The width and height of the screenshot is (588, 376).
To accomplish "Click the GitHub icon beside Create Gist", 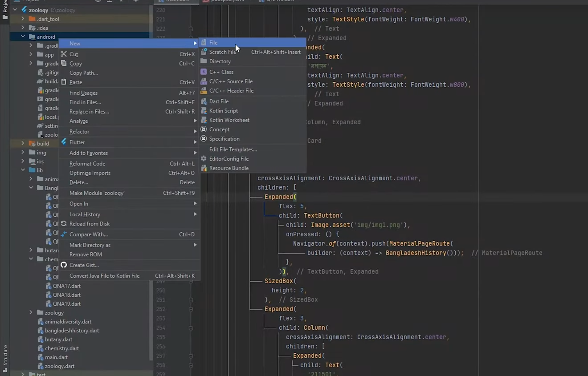I will [x=64, y=265].
